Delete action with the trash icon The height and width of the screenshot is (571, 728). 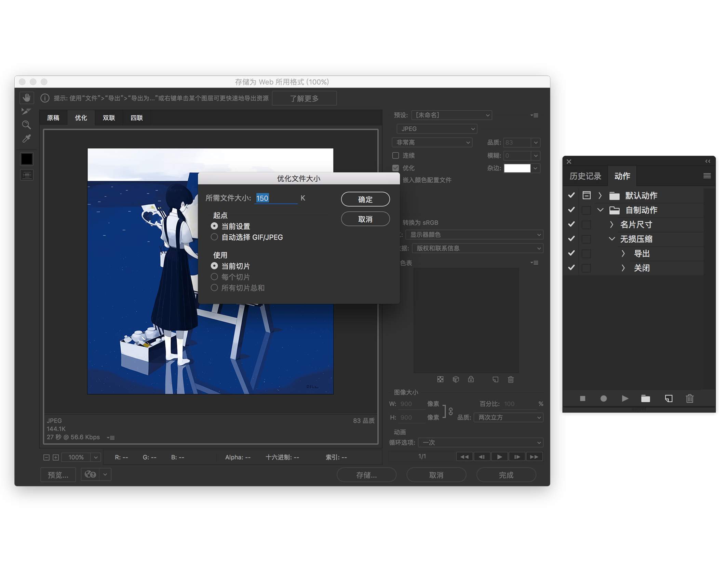point(690,399)
